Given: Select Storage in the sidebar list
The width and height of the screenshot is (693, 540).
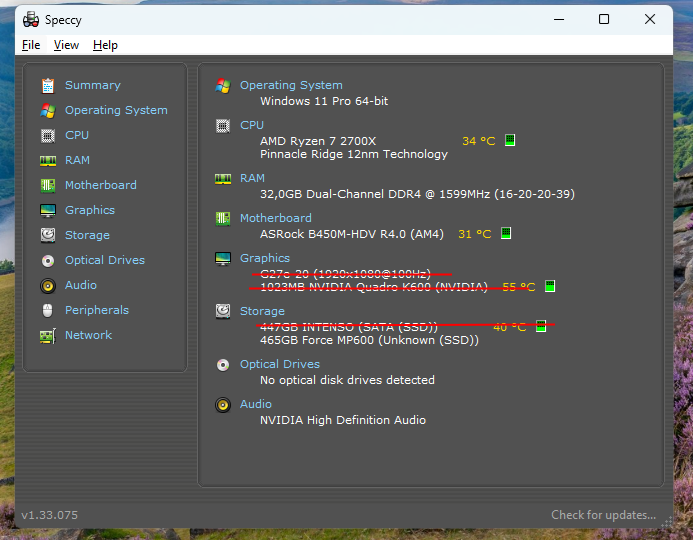Looking at the screenshot, I should 87,236.
